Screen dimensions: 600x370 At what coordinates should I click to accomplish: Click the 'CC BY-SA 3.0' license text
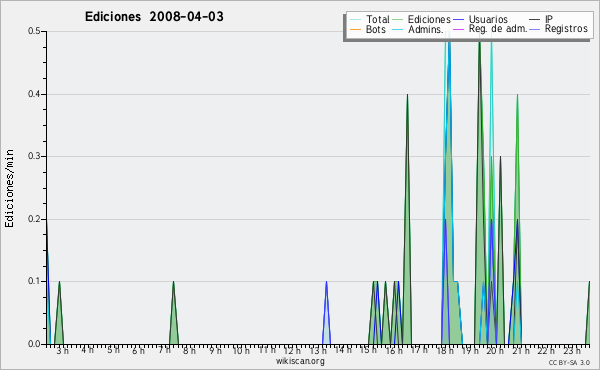click(x=569, y=363)
